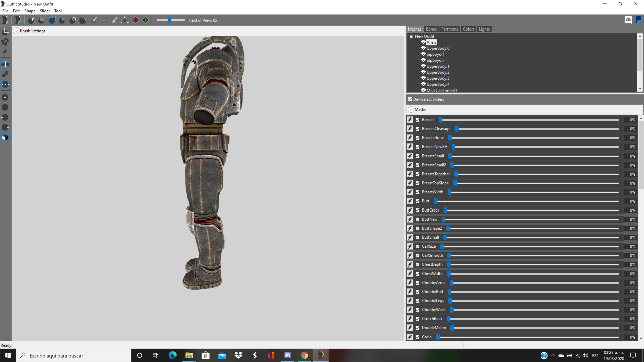Image resolution: width=644 pixels, height=362 pixels.
Task: Select the Split Edge tool
Action: [x=146, y=20]
